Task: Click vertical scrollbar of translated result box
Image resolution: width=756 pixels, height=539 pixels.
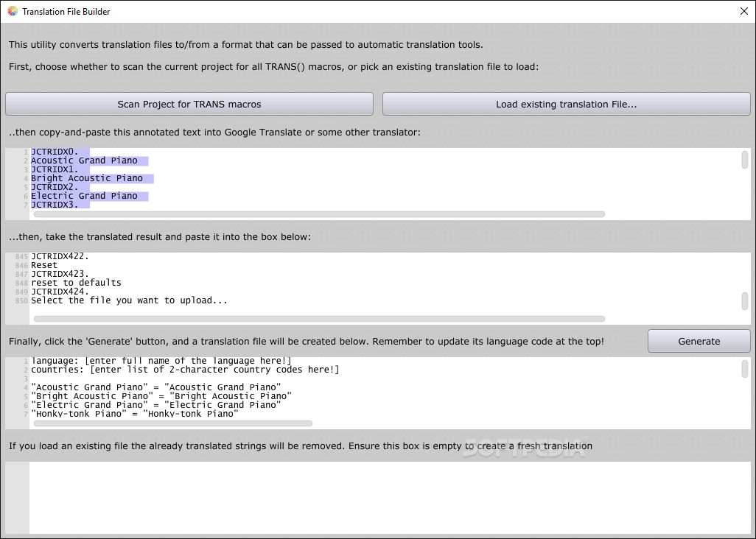Action: pos(745,301)
